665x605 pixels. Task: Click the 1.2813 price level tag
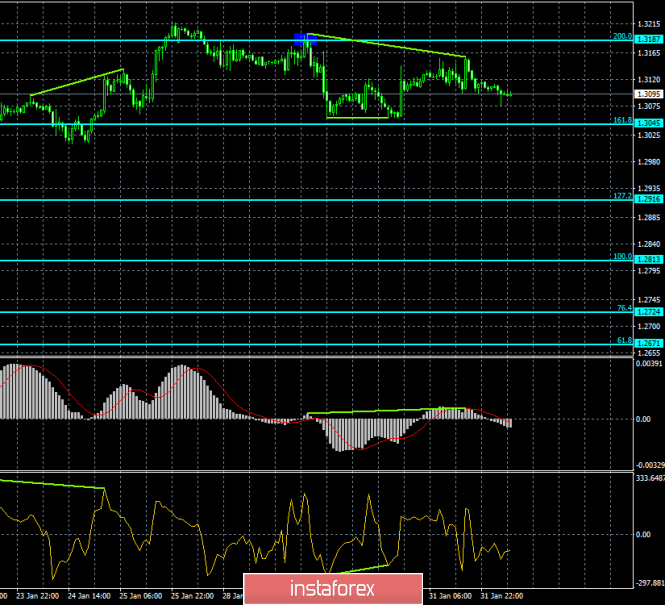pos(649,259)
